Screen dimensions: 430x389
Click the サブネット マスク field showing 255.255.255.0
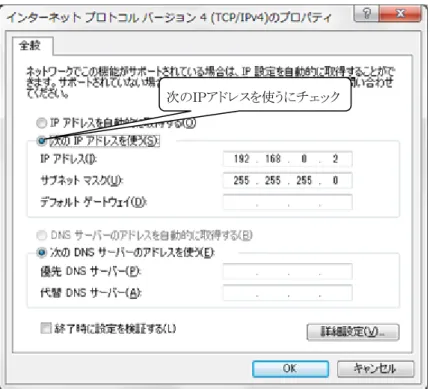tap(288, 181)
